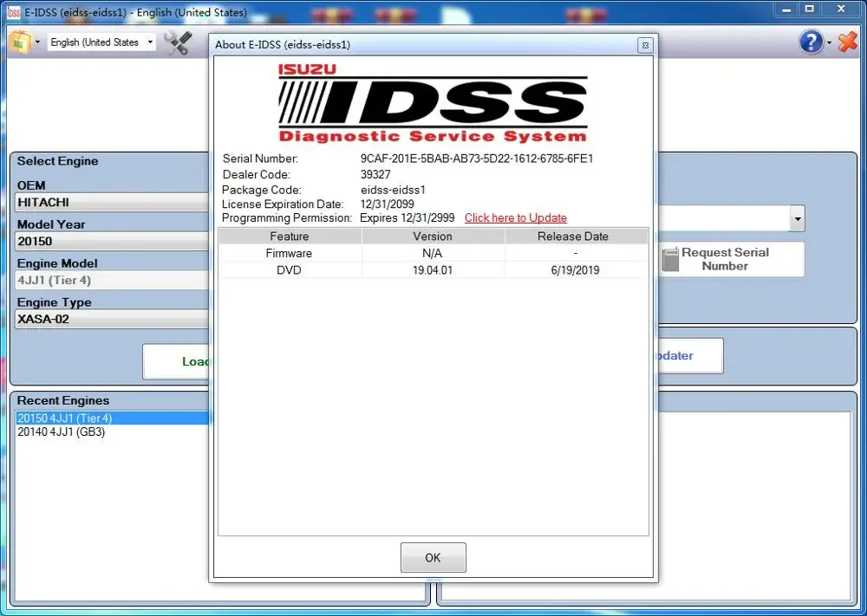867x616 pixels.
Task: Open the dropdown next to the package icon
Action: 36,41
